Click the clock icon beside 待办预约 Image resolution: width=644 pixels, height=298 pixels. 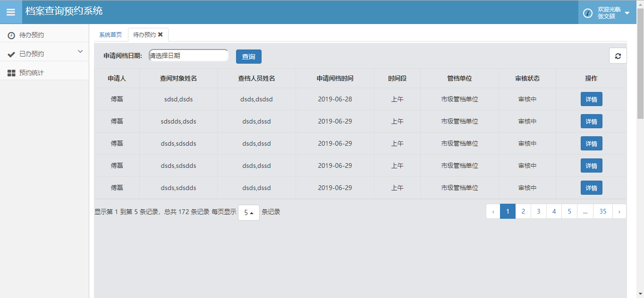(x=11, y=35)
